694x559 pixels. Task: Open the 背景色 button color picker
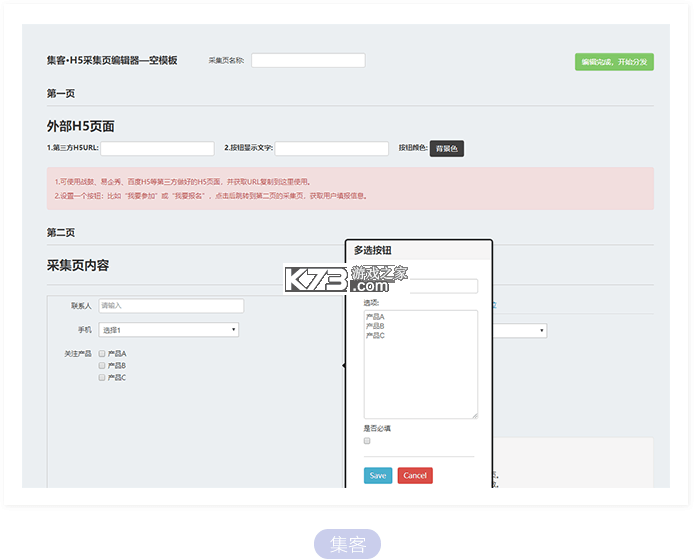click(447, 148)
